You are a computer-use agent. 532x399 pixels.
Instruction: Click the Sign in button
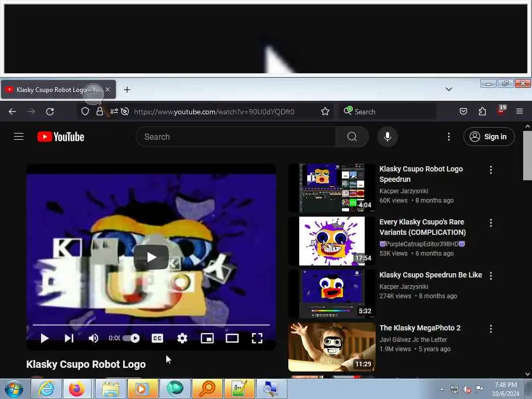489,137
